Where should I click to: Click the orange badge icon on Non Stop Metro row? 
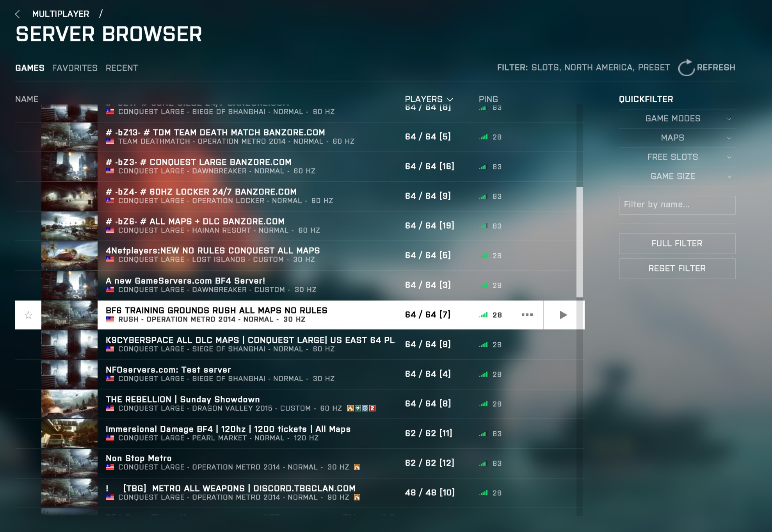pos(357,467)
